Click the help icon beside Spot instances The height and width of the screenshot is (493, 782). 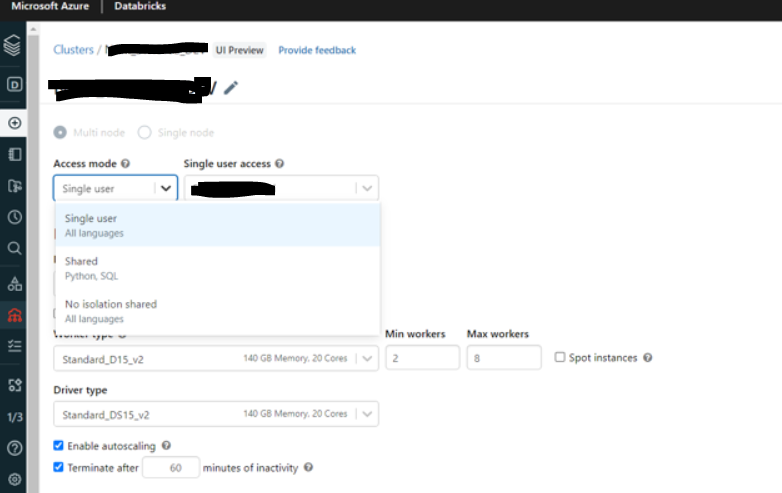[x=647, y=357]
